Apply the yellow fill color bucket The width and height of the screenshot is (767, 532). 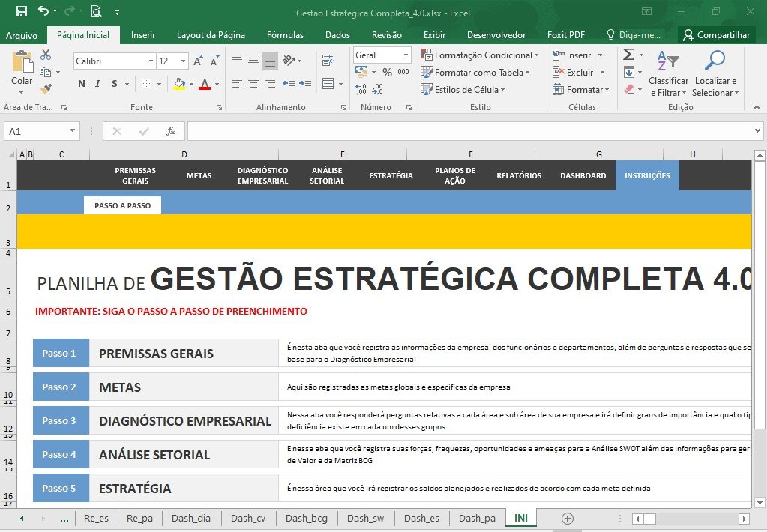click(179, 84)
